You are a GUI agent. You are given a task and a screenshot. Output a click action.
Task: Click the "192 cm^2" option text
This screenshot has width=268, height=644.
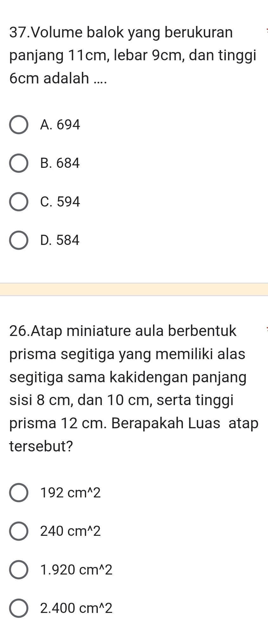tap(70, 493)
